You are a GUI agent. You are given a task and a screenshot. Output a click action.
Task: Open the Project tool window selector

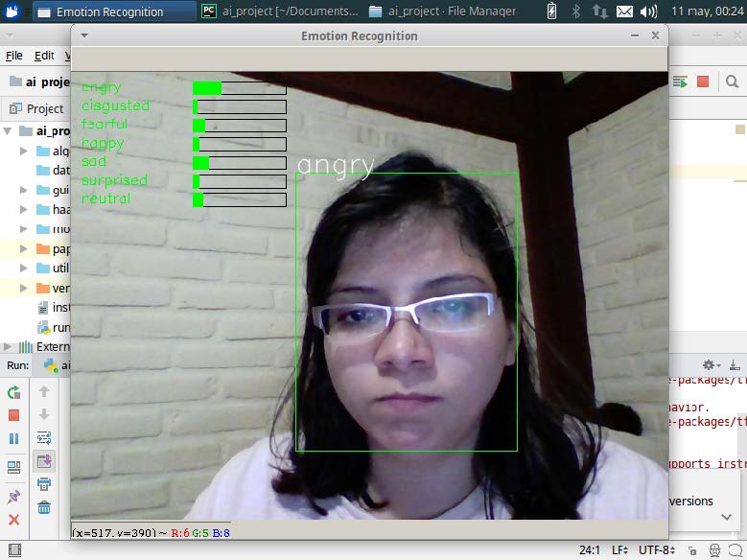pos(36,108)
